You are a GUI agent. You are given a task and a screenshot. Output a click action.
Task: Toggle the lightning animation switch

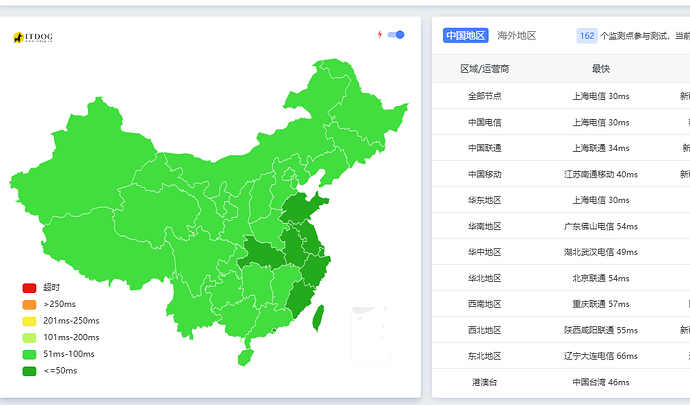click(396, 35)
